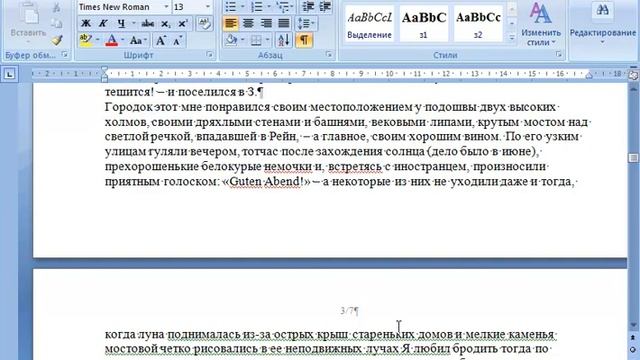Open the Change Case Aa menu
Image resolution: width=640 pixels, height=360 pixels.
[138, 40]
